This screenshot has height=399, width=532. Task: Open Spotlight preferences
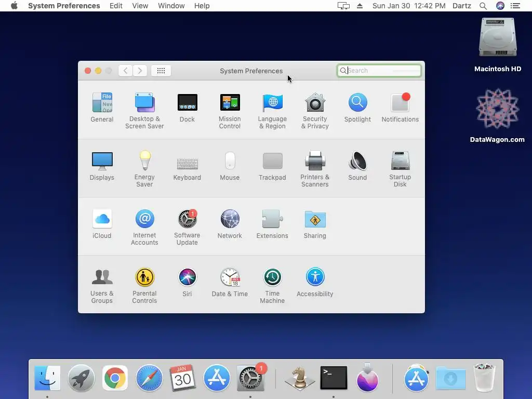click(x=357, y=107)
